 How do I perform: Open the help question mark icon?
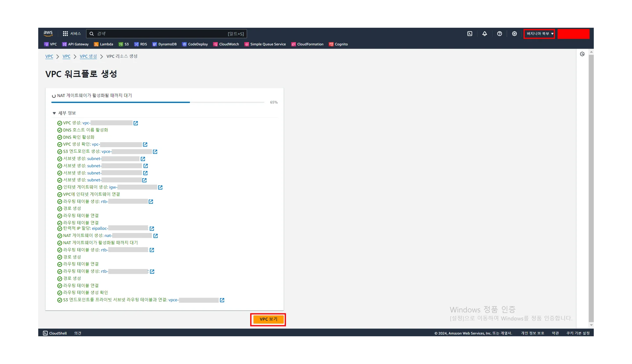[x=499, y=34]
